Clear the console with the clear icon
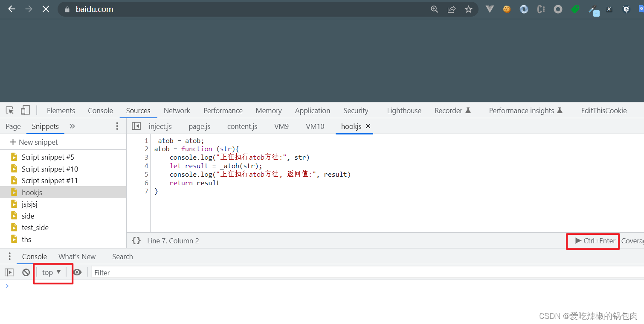 26,272
